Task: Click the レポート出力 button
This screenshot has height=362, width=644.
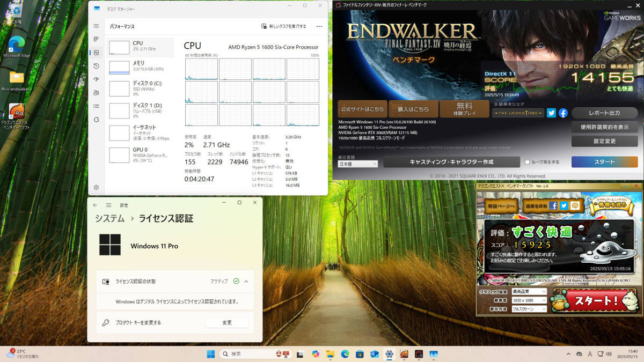Action: (604, 113)
